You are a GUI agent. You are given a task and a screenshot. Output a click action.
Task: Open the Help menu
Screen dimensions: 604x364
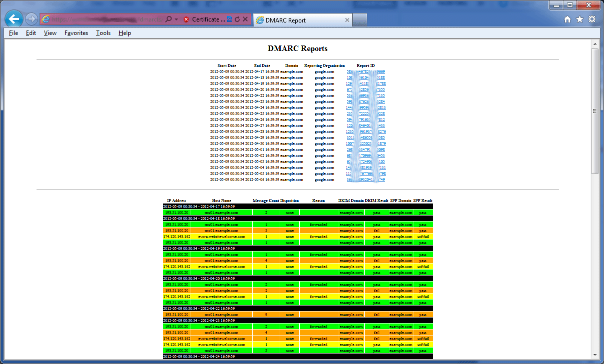coord(125,33)
